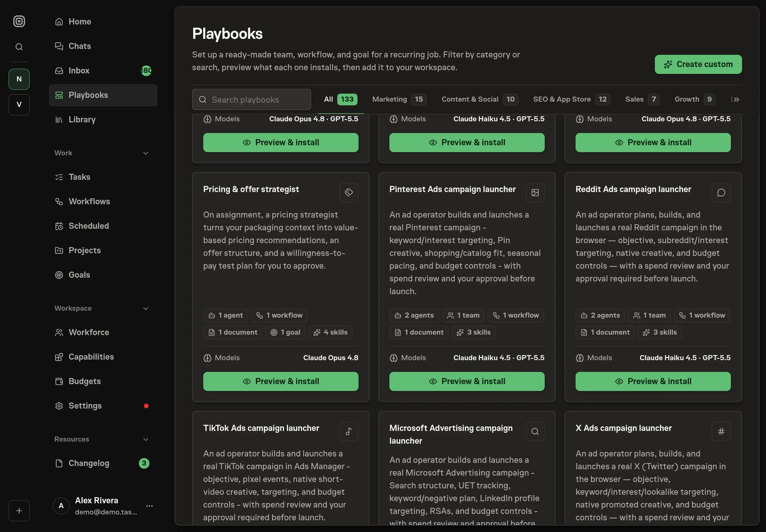Viewport: 766px width, 532px height.
Task: Click the 1 agent chip
Action: 225,315
